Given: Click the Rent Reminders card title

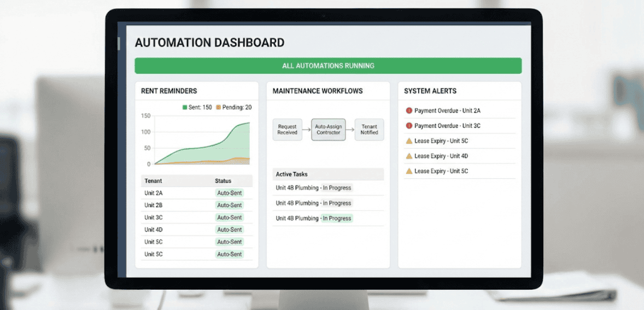Looking at the screenshot, I should click(x=169, y=91).
